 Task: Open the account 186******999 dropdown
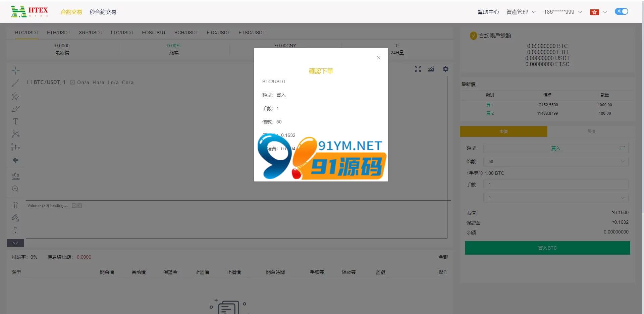pos(563,12)
